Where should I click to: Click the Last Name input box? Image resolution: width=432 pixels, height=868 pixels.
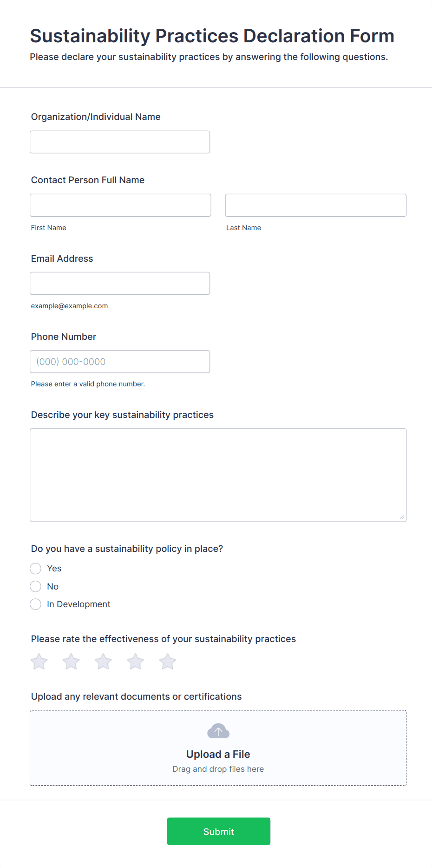coord(316,205)
